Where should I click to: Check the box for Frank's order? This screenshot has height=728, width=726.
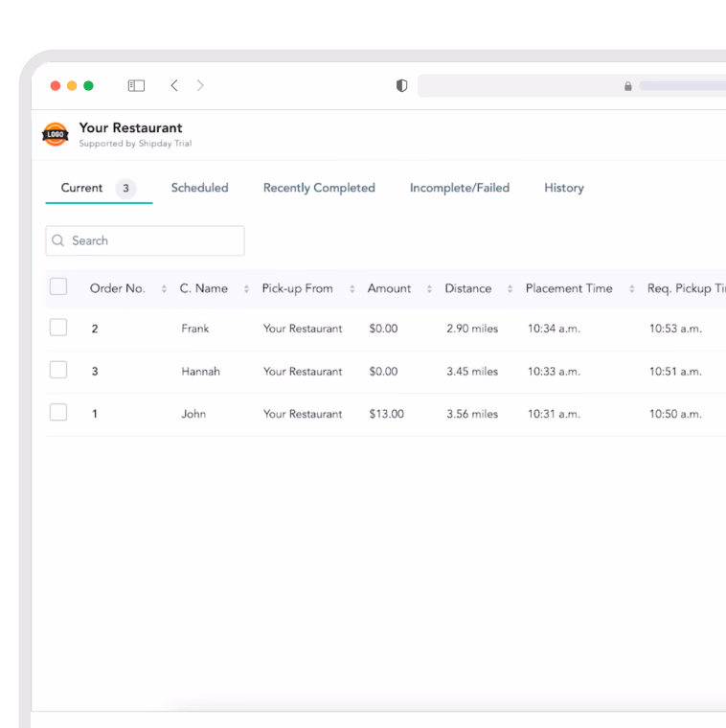[58, 328]
